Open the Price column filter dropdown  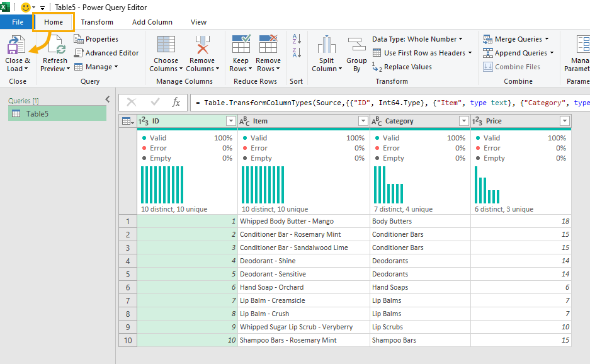[x=564, y=121]
